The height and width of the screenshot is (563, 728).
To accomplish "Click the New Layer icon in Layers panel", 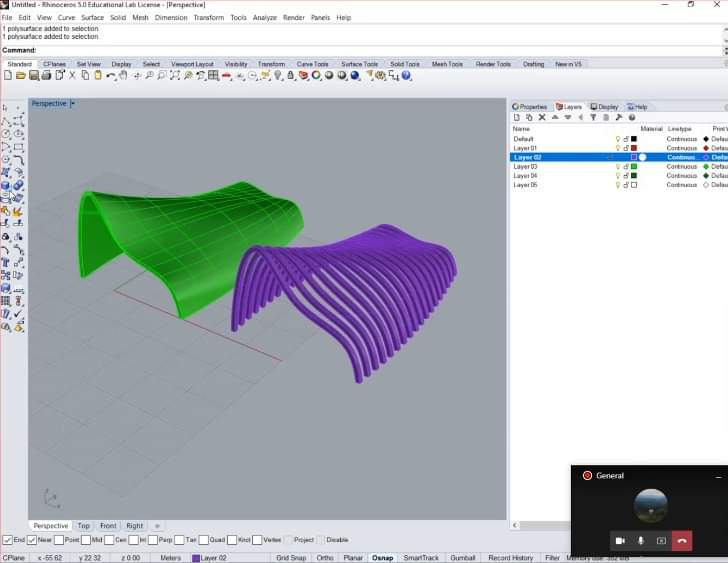I will [x=517, y=117].
